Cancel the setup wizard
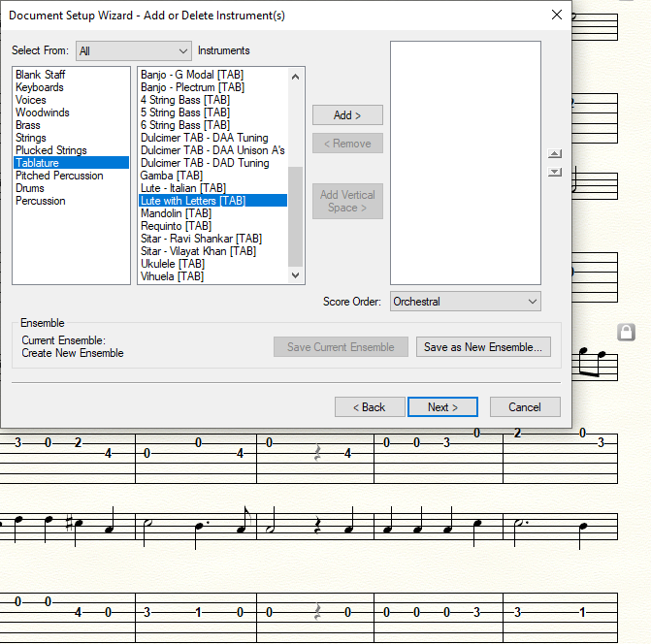Image resolution: width=651 pixels, height=644 pixels. coord(525,407)
